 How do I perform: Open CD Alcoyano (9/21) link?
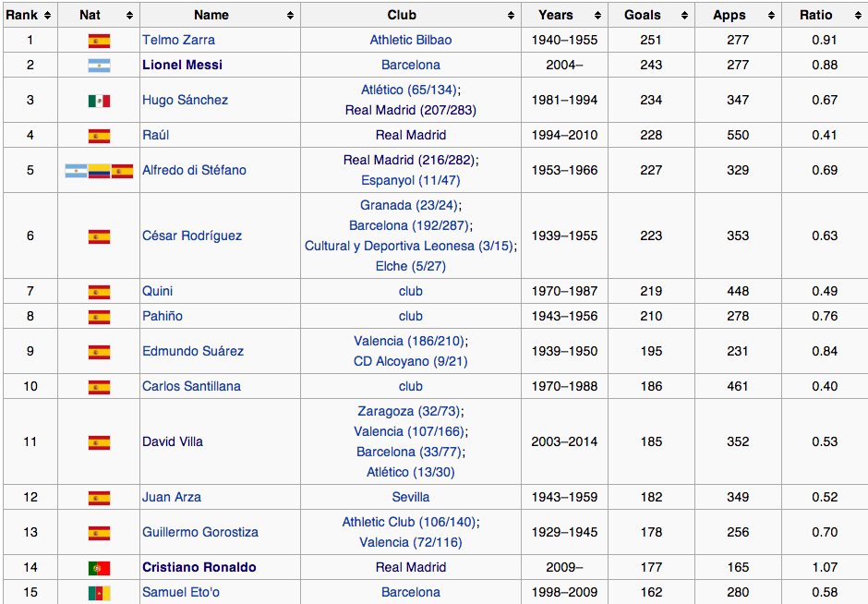pyautogui.click(x=411, y=361)
